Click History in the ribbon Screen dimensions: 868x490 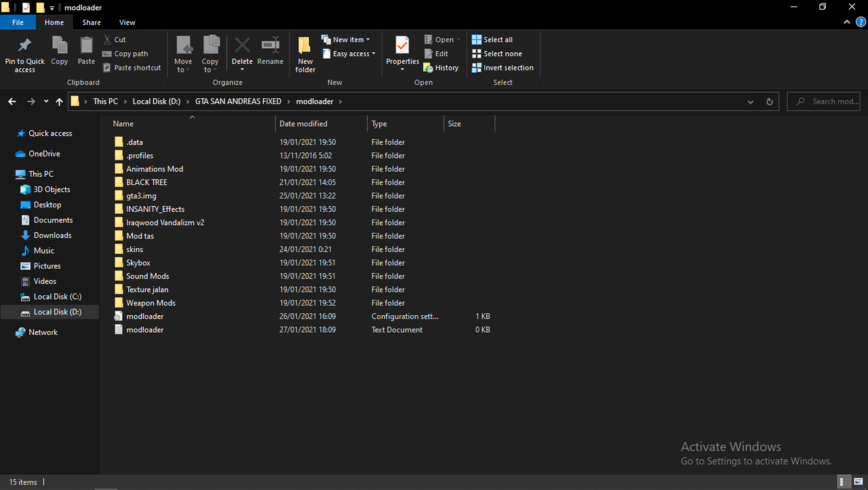click(441, 68)
